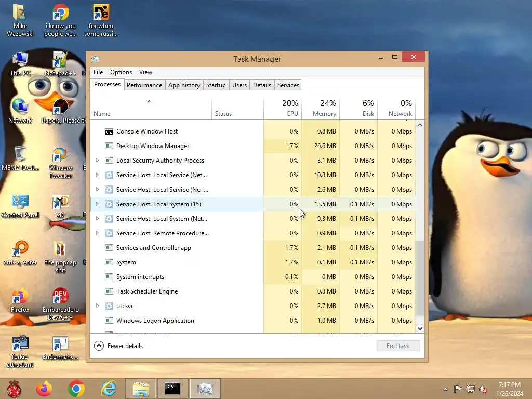Expand Service Host: Local Service (Net... row

97,175
